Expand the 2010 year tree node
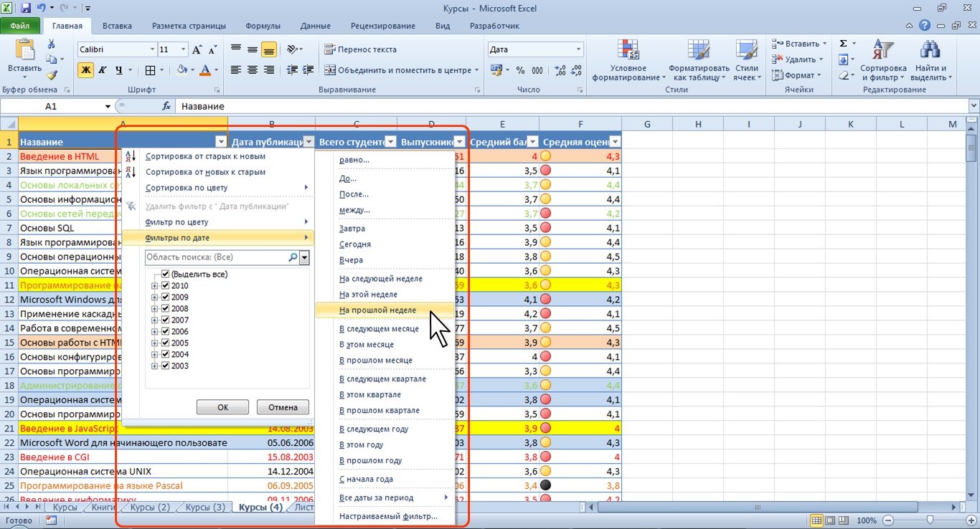 tap(155, 286)
